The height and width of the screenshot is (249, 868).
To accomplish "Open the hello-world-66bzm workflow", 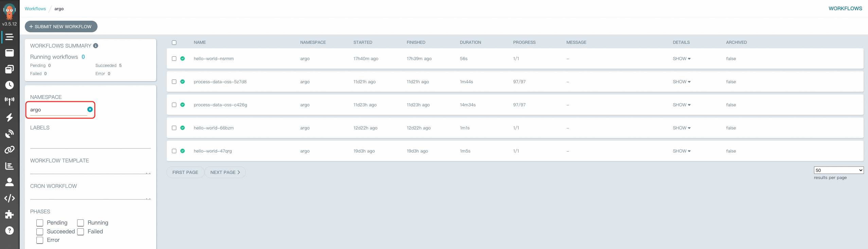I will 214,128.
